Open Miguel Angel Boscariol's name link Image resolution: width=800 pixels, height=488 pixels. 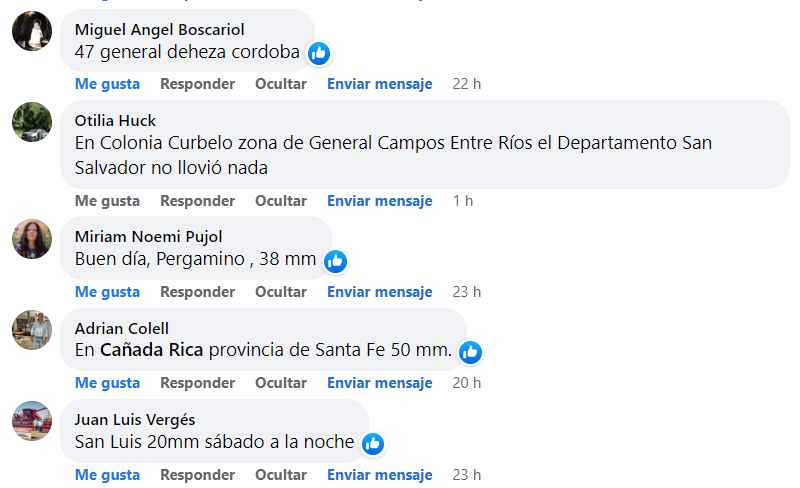[159, 30]
